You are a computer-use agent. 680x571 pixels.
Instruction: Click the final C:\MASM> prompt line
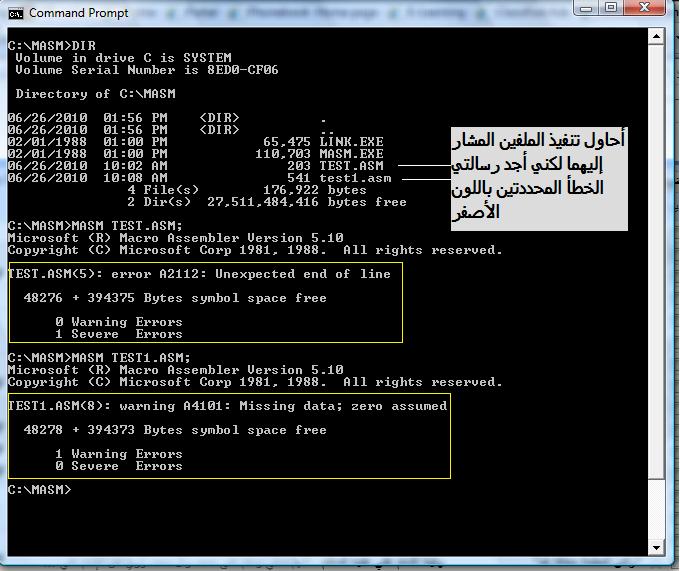click(x=39, y=489)
